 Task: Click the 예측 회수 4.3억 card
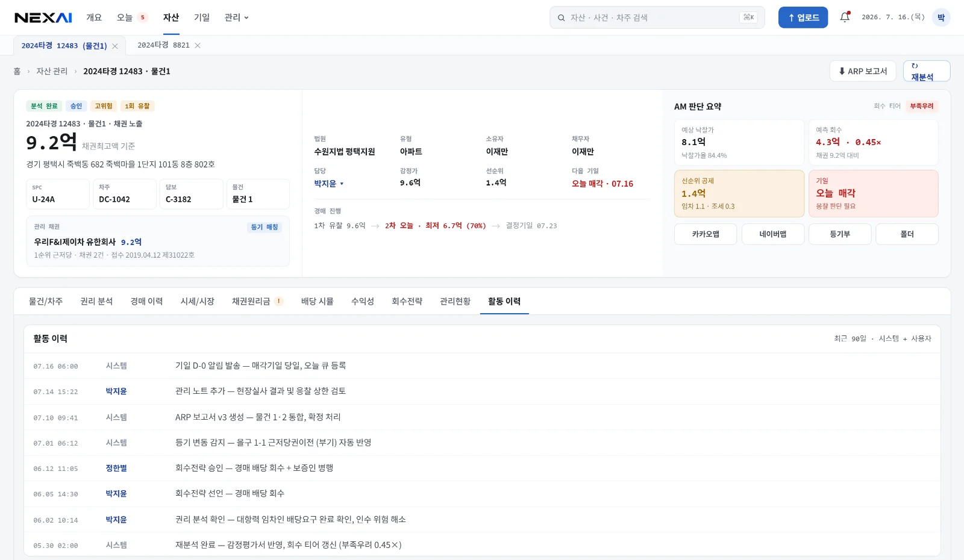pyautogui.click(x=873, y=143)
